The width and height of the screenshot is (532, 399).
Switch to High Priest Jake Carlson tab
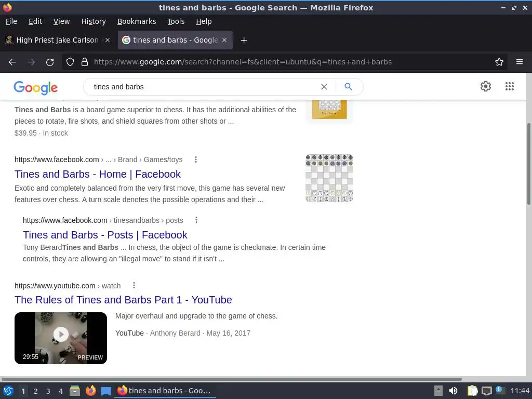pyautogui.click(x=57, y=40)
